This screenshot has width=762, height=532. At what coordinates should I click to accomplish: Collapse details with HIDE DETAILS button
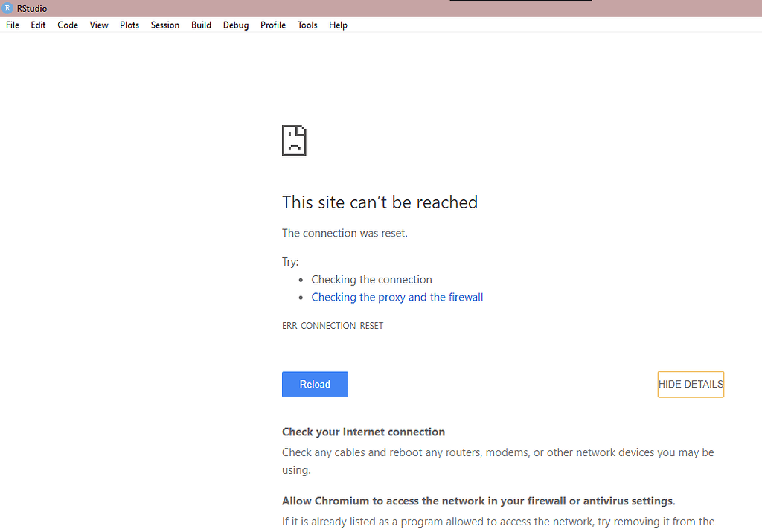point(691,385)
